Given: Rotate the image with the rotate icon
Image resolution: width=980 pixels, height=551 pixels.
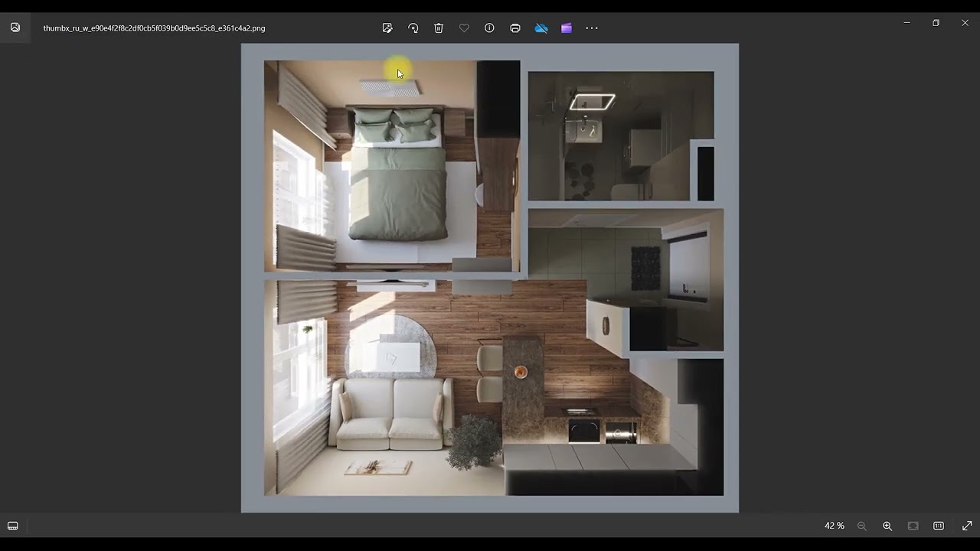Looking at the screenshot, I should (413, 28).
